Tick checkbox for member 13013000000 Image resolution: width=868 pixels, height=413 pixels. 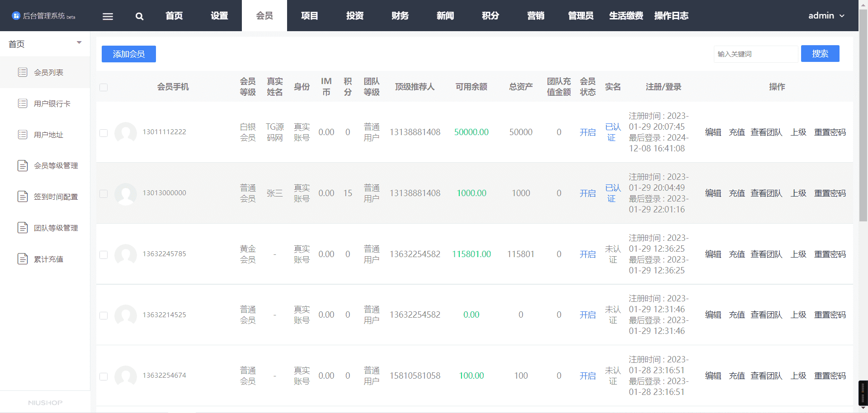point(104,193)
